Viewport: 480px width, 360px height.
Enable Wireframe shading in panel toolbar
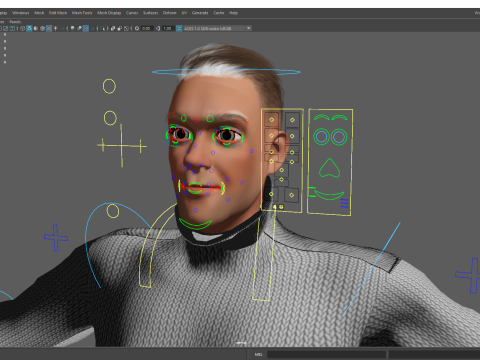point(22,28)
